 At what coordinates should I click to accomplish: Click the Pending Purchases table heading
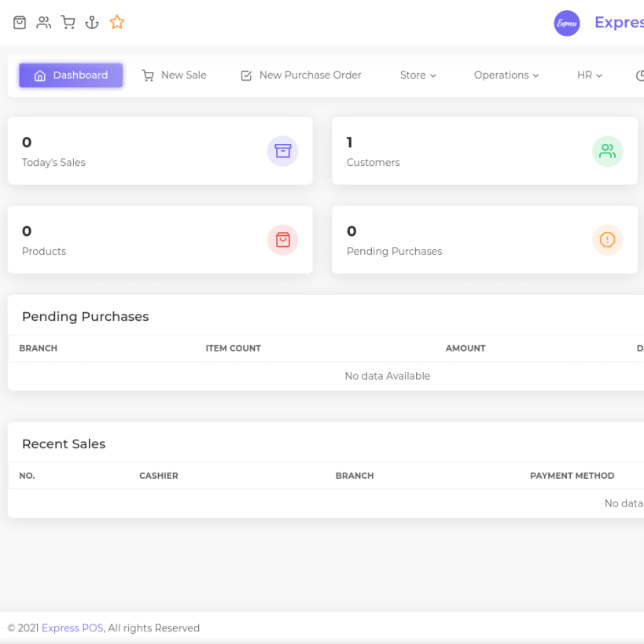pos(86,317)
